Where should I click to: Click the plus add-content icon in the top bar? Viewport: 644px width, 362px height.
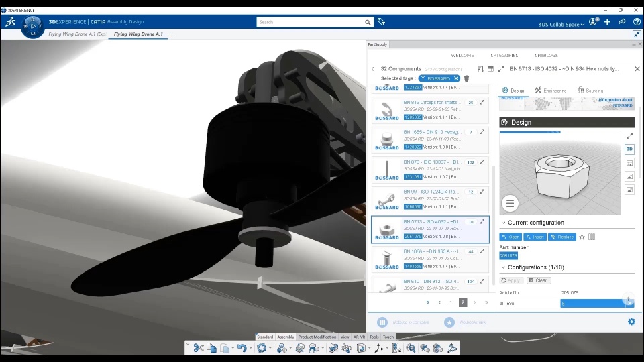click(x=608, y=22)
